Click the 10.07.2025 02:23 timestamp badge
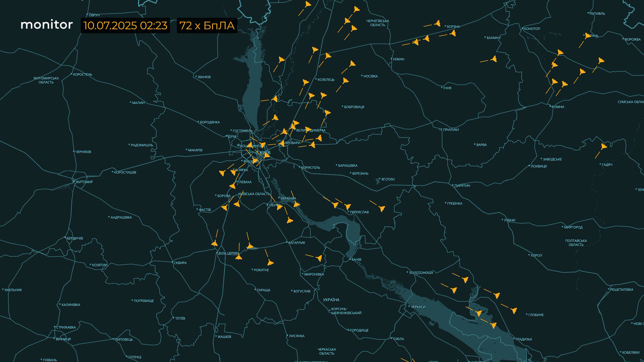This screenshot has height=362, width=644. [125, 25]
